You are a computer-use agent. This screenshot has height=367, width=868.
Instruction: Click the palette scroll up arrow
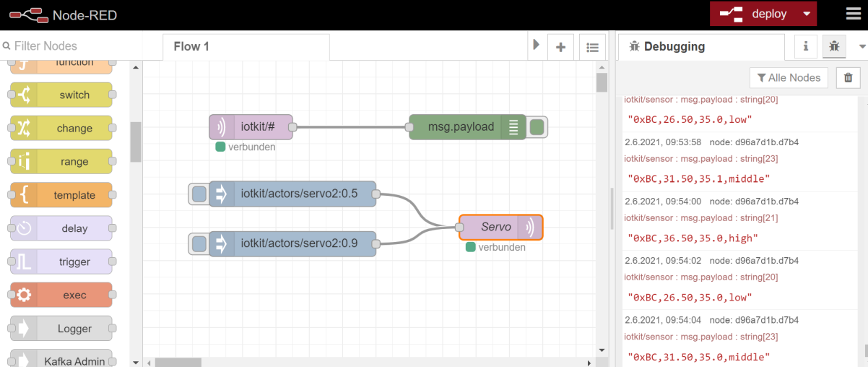[136, 66]
